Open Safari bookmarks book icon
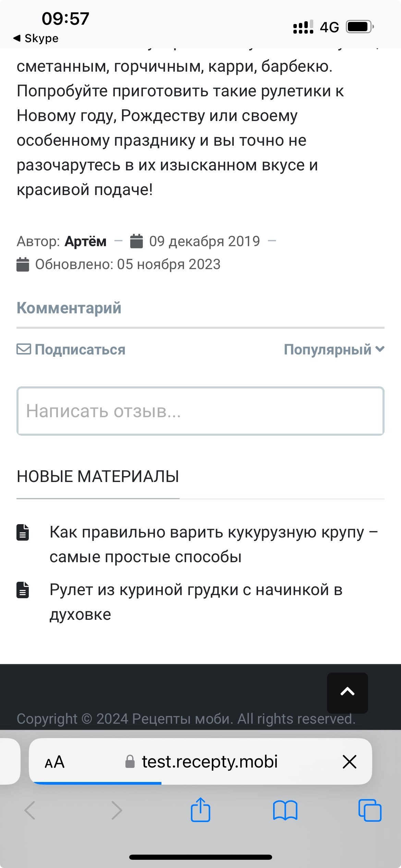 click(285, 810)
